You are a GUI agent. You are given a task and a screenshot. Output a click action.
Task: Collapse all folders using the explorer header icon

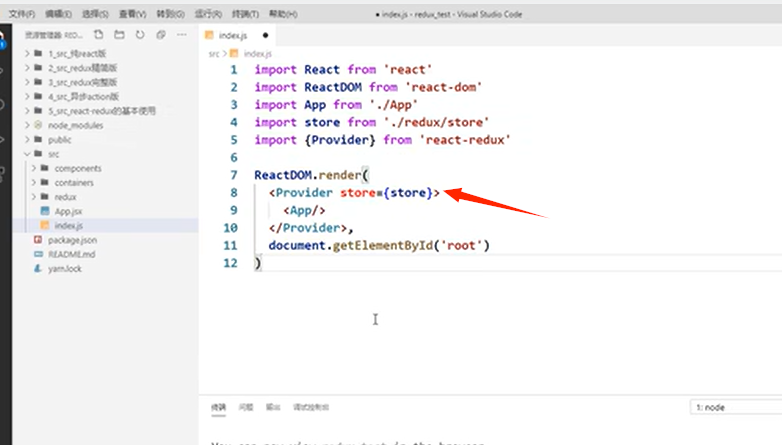(x=161, y=35)
